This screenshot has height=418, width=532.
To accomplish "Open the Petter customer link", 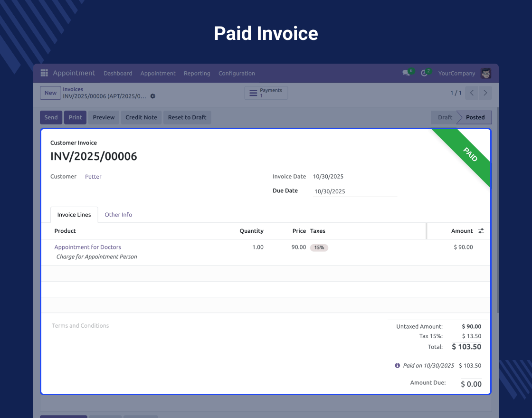I will [94, 177].
